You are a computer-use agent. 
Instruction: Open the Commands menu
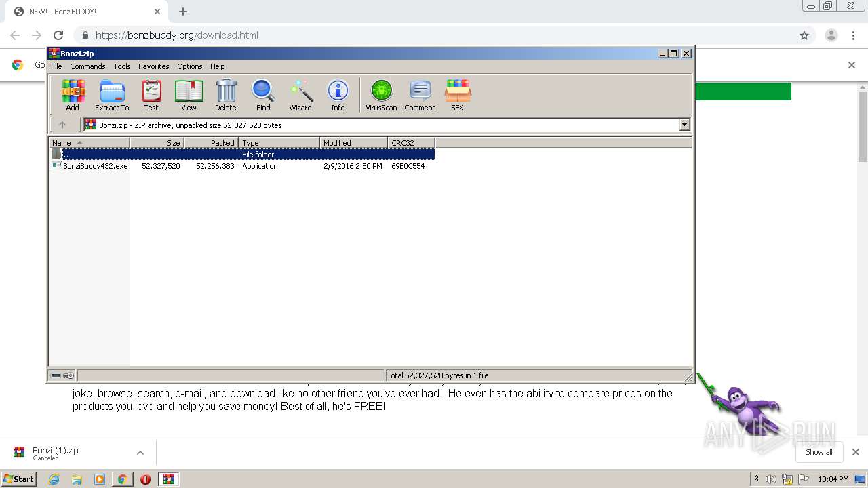[x=87, y=66]
